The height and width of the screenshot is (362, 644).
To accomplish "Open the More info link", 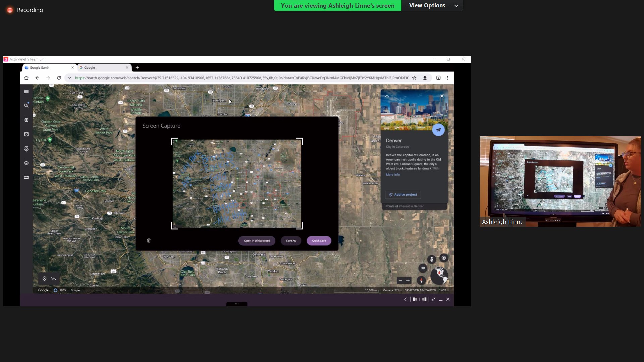I will tap(393, 175).
